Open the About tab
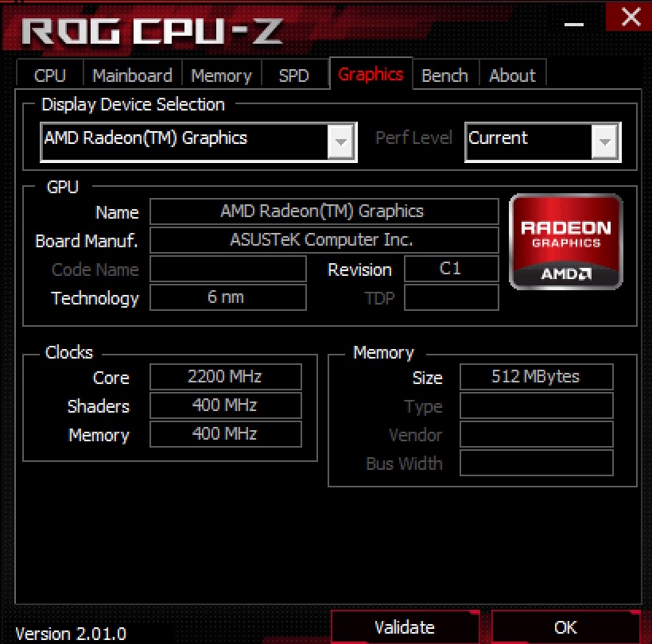Screen dimensions: 652x644 (x=512, y=76)
